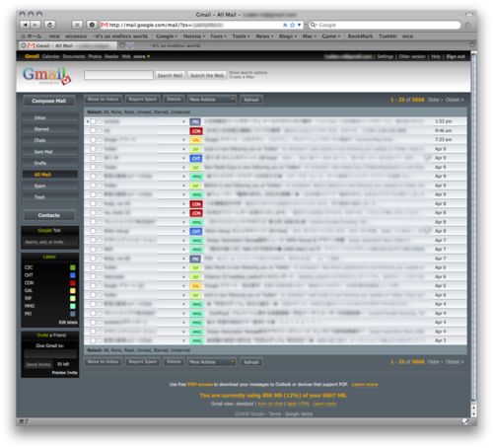Viewport: 493px width, 448px height.
Task: Expand Tools bookmarks folder
Action: pyautogui.click(x=241, y=37)
